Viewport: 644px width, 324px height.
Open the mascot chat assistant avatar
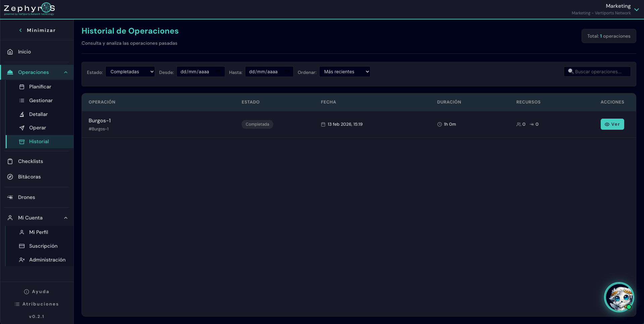click(x=619, y=297)
